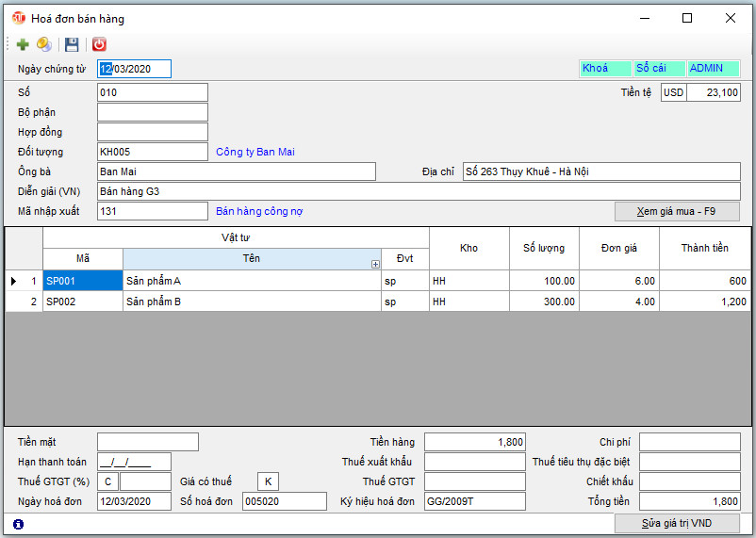Viewport: 756px width, 538px height.
Task: Click the blue info icon in status bar
Action: 18,524
